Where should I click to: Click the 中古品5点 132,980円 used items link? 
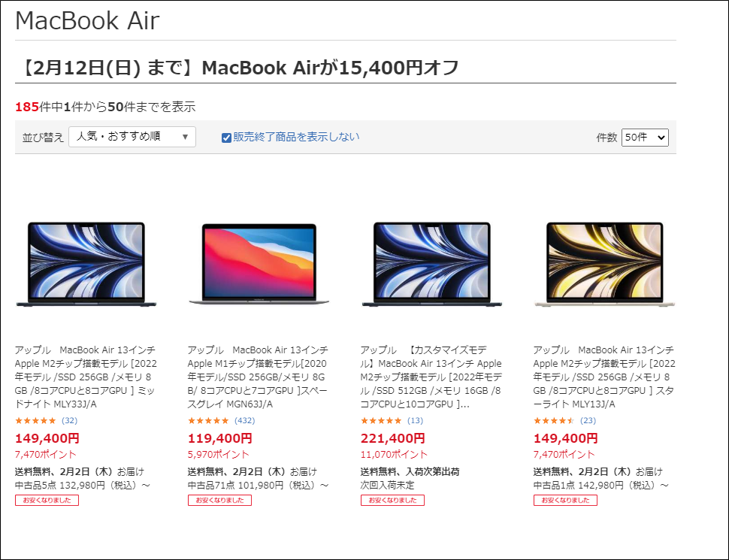(x=83, y=485)
